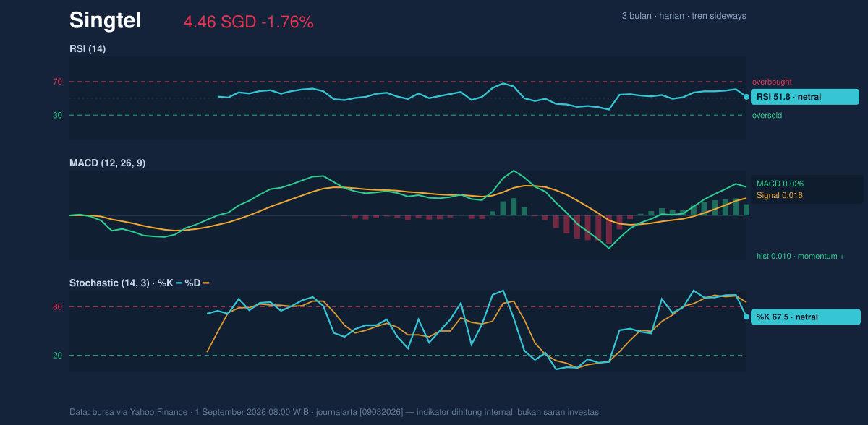This screenshot has height=425, width=868.
Task: Click the 3 bulan harian tren sideways label
Action: click(684, 16)
